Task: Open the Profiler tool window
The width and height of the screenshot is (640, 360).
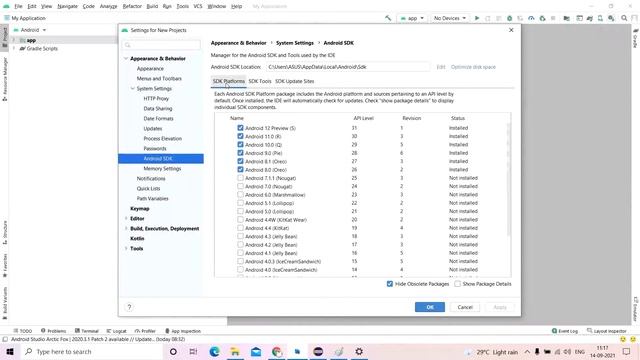Action: 145,331
